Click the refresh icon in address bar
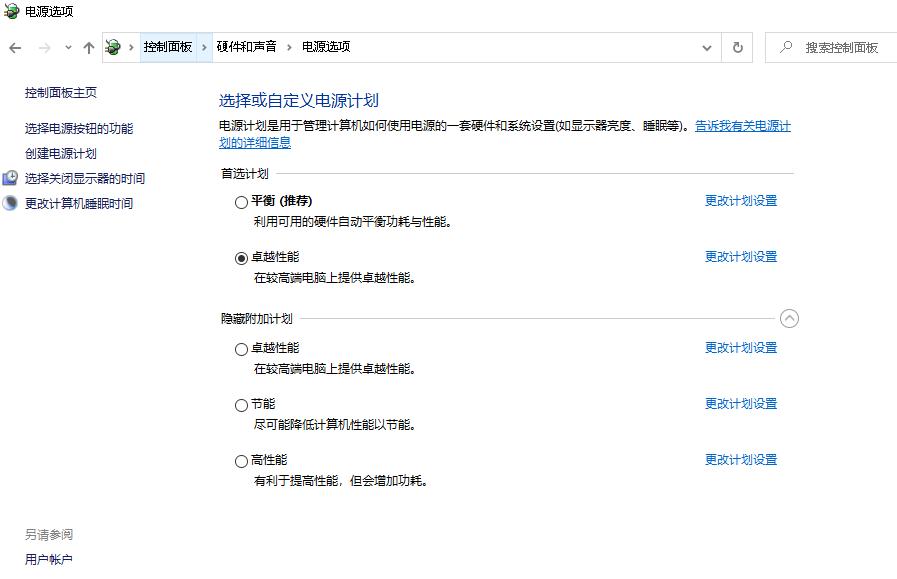Screen dimensions: 897x579 tap(738, 47)
